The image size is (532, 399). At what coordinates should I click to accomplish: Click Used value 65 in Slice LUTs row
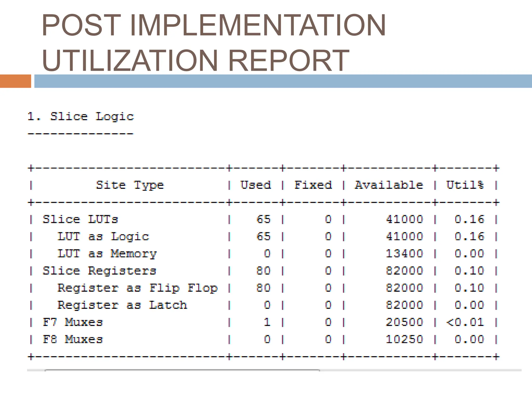click(x=263, y=220)
